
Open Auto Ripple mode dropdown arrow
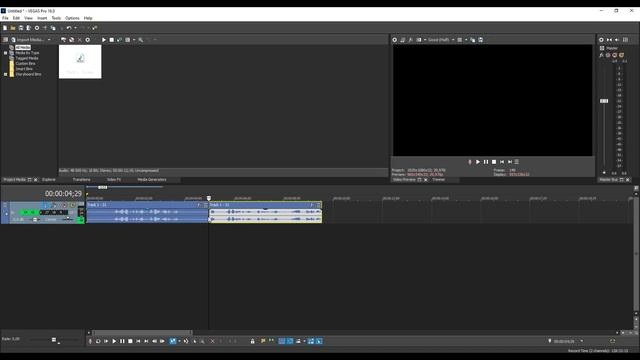(x=304, y=341)
